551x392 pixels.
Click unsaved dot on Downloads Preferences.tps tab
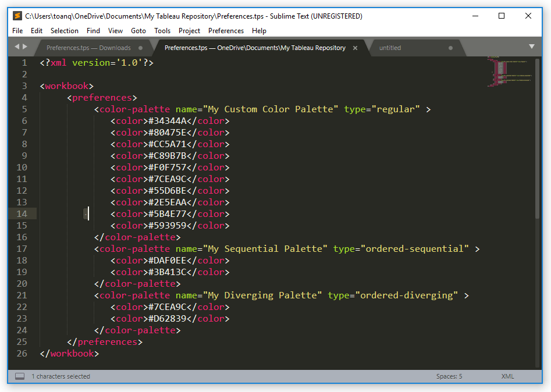coord(141,48)
